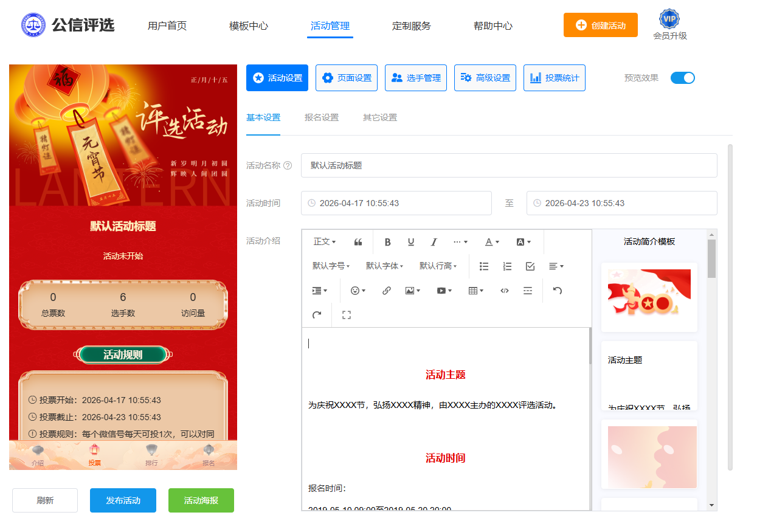Open VIP 会员升级
This screenshot has height=532, width=757.
[670, 25]
